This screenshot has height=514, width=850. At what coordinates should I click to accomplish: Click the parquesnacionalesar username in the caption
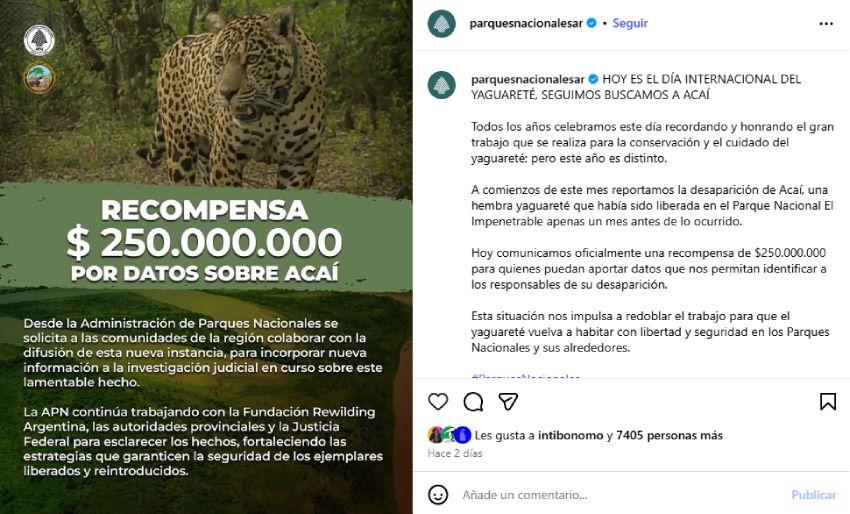tap(527, 79)
